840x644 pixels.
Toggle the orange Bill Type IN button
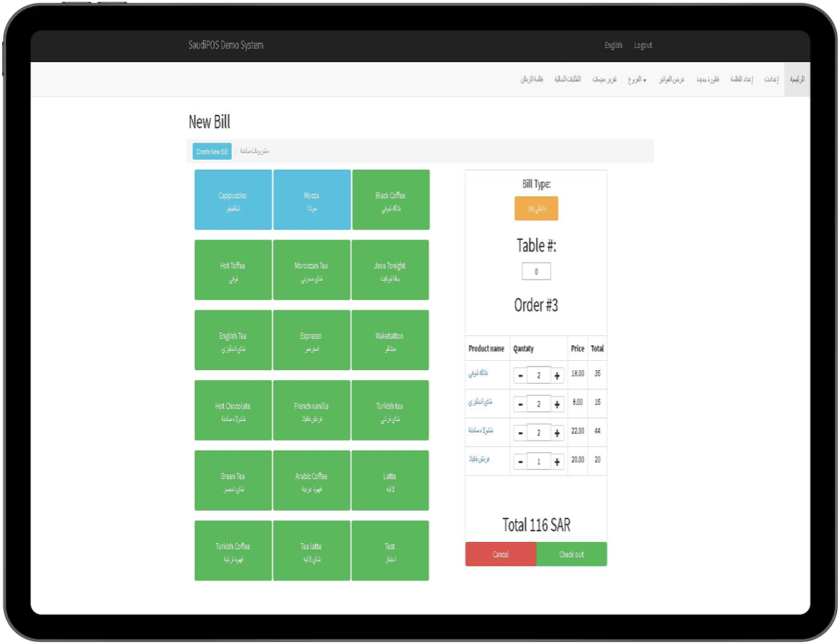(536, 208)
